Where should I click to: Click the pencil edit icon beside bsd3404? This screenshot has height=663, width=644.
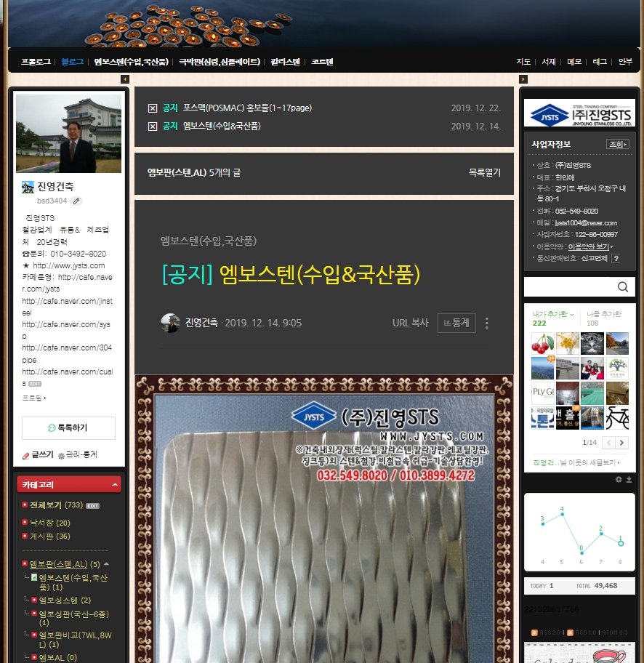76,201
